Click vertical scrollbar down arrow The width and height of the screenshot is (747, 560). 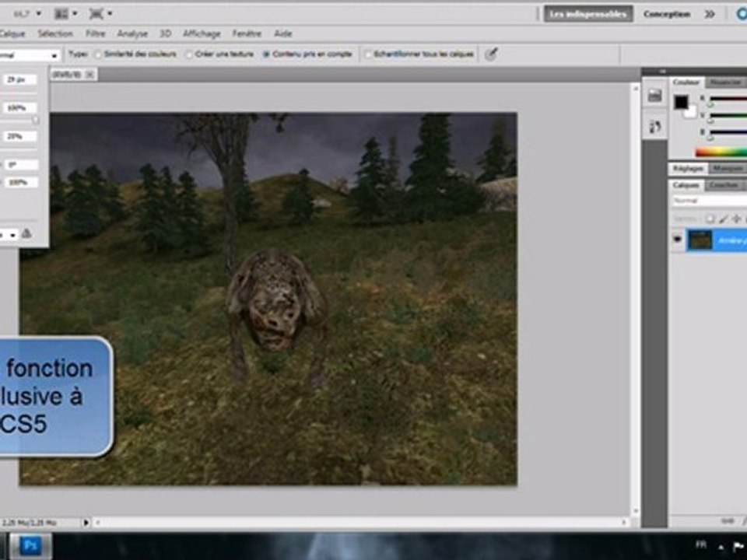click(635, 512)
